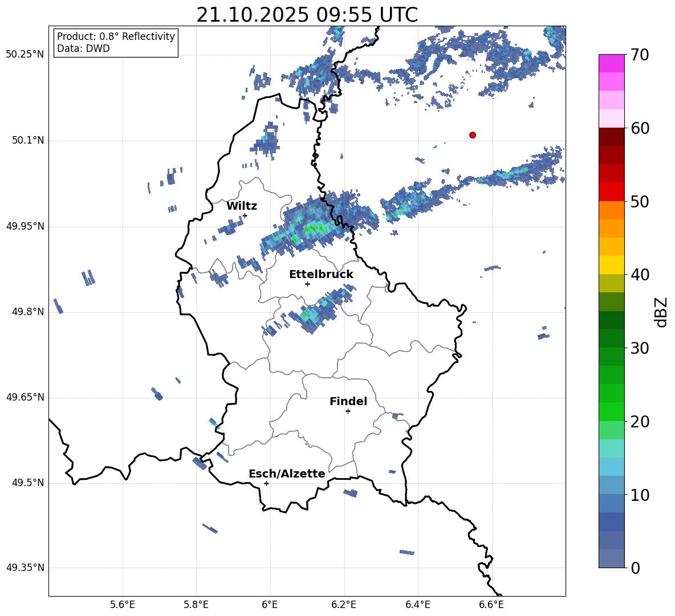
Task: Click the Findel city label
Action: point(348,401)
